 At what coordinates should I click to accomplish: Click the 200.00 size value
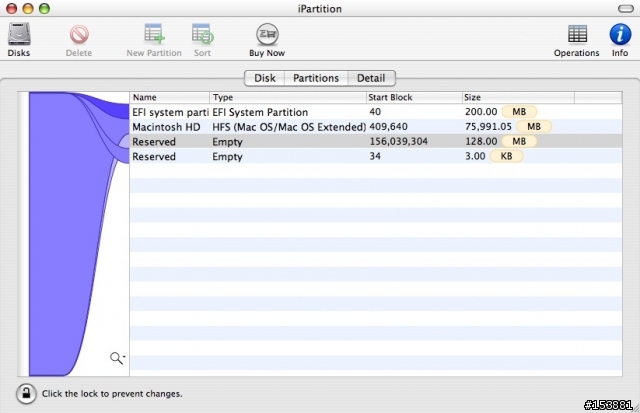click(481, 111)
